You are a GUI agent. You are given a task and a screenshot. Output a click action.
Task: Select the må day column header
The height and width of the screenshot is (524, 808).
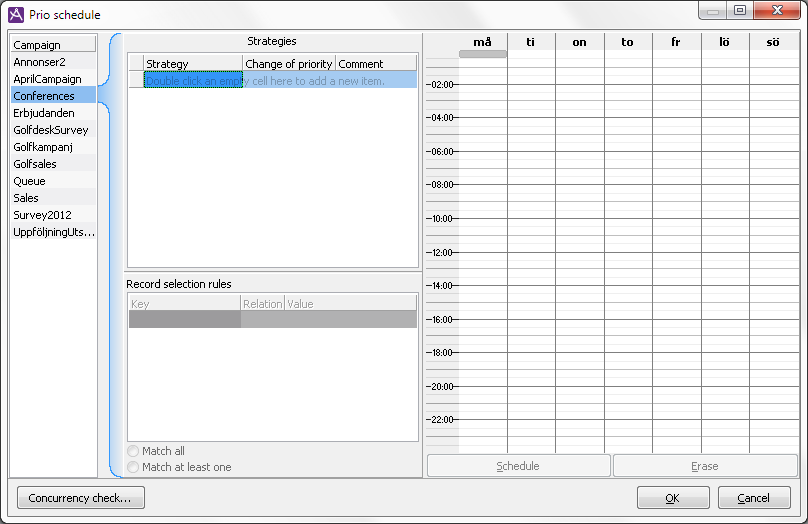pos(482,42)
